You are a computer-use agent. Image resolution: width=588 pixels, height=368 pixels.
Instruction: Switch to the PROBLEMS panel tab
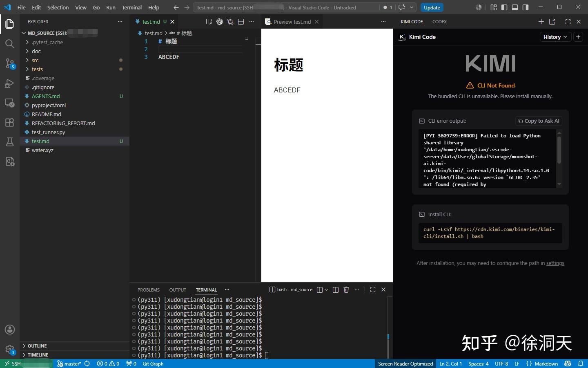click(x=149, y=290)
